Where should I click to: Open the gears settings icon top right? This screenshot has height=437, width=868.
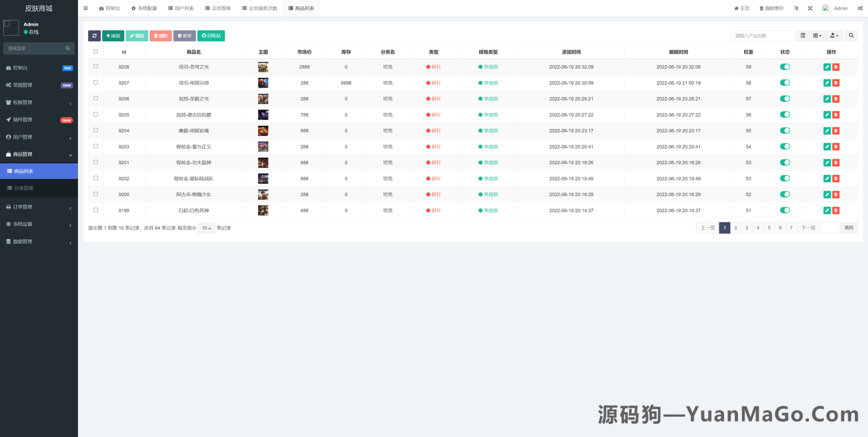click(x=860, y=8)
